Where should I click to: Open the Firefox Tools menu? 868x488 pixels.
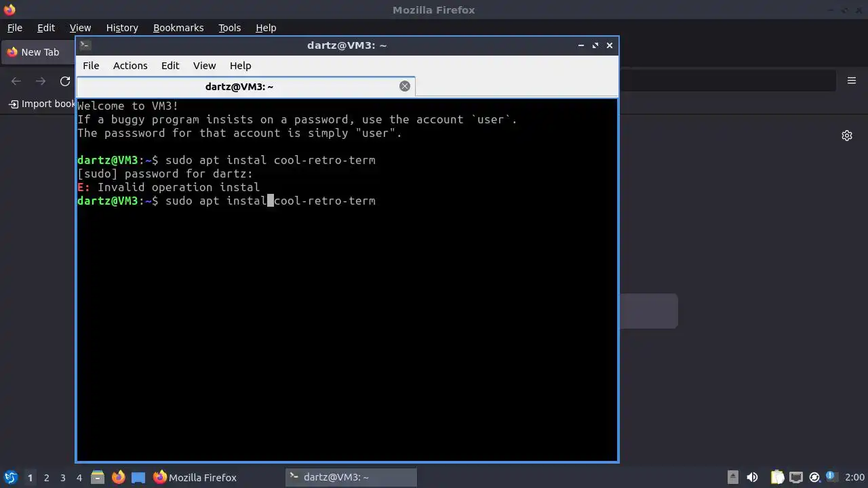tap(229, 28)
